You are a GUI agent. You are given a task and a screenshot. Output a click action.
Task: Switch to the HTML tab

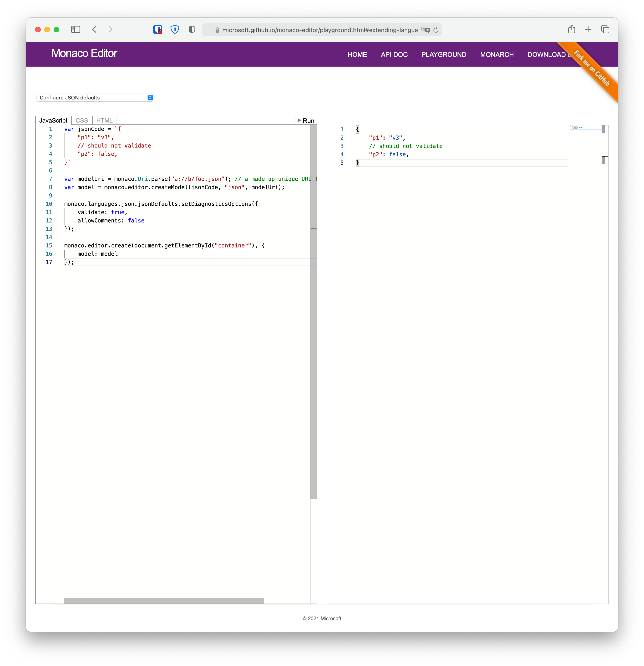[104, 120]
